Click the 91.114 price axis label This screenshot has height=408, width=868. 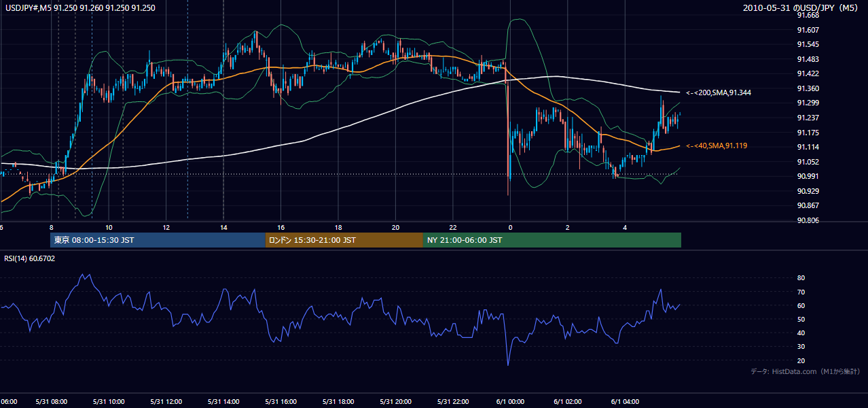coord(808,148)
